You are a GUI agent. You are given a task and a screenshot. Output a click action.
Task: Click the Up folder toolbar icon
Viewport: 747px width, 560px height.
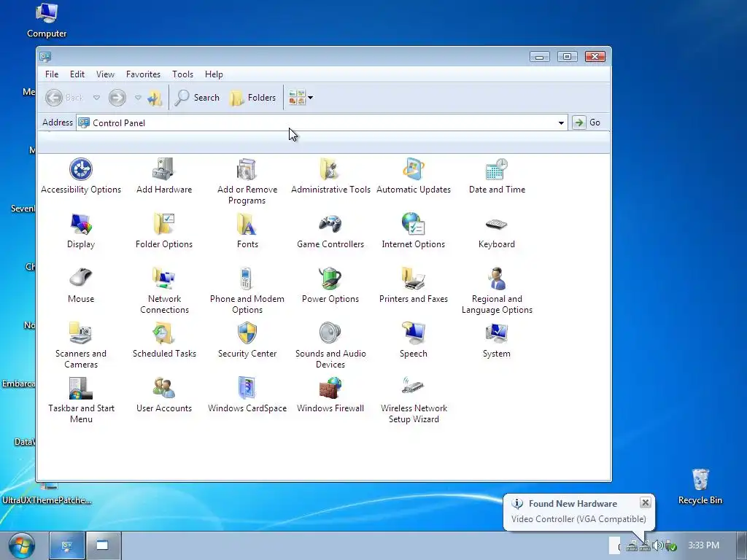(155, 98)
